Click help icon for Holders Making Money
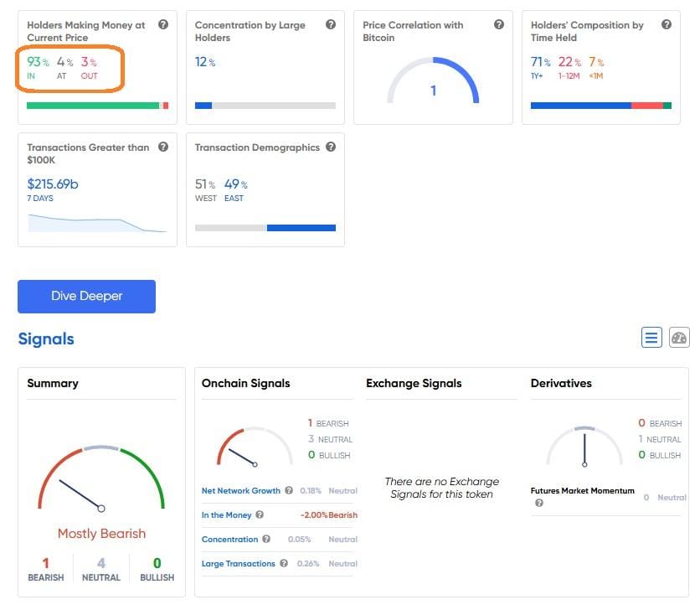Screen dimensions: 700x605 [163, 25]
